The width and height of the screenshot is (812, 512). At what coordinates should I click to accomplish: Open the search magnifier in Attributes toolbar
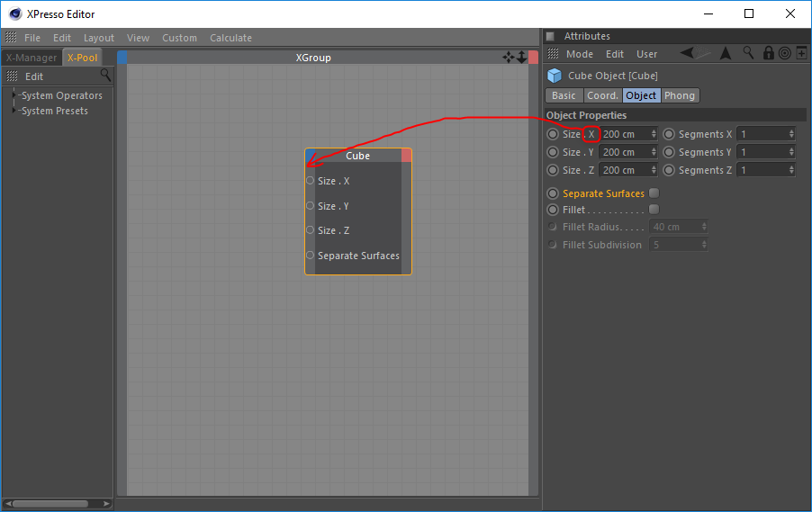coord(748,53)
